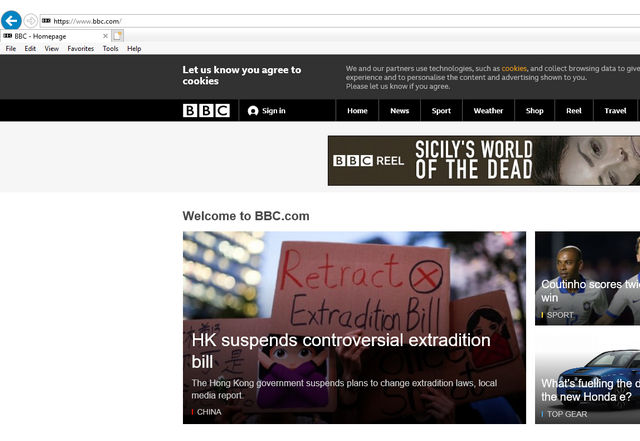Click the address bar URL field

point(300,20)
